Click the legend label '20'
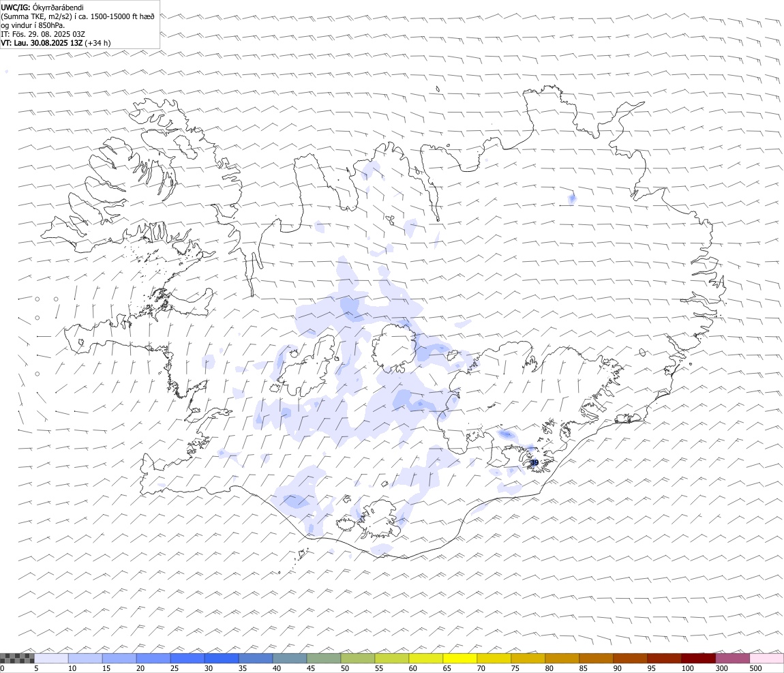This screenshot has height=673, width=784. [140, 668]
